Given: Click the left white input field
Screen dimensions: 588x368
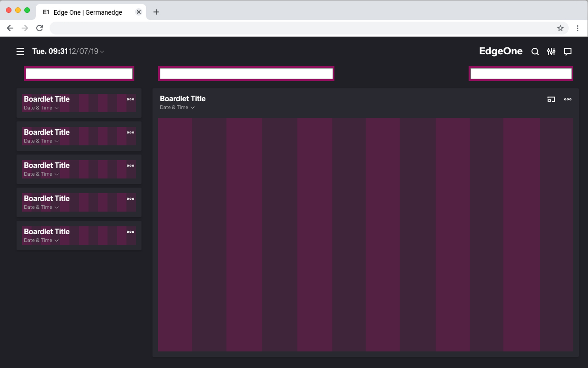Looking at the screenshot, I should 79,74.
